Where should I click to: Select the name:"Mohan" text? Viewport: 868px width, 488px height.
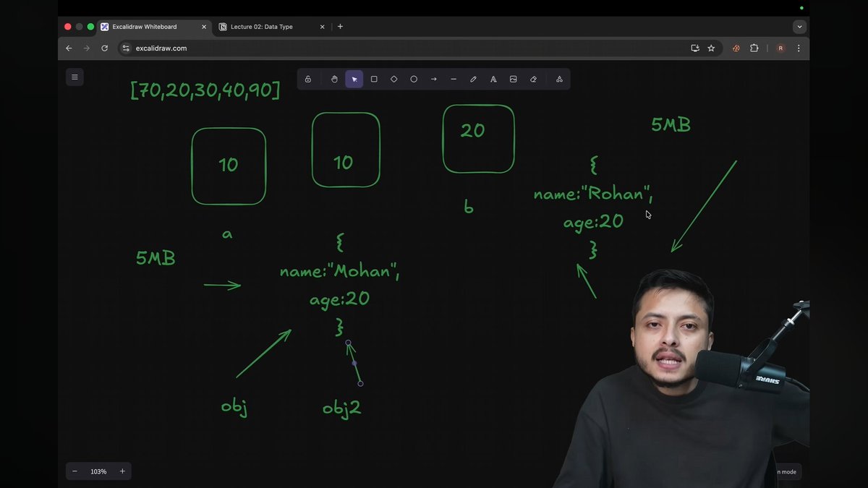(x=340, y=272)
